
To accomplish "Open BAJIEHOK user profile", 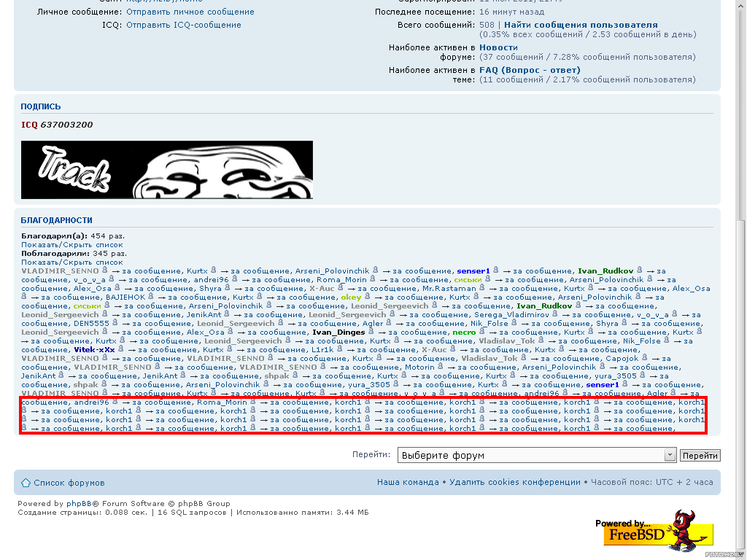I will [x=125, y=297].
